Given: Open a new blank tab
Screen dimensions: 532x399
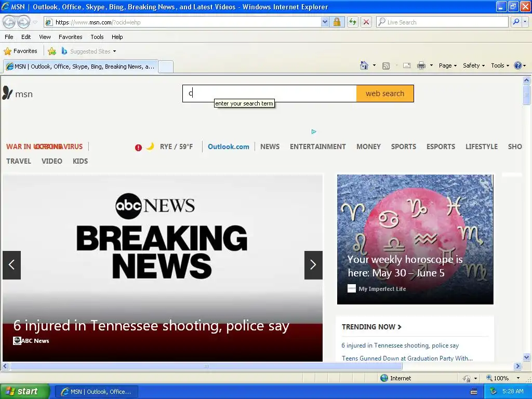Looking at the screenshot, I should (166, 66).
